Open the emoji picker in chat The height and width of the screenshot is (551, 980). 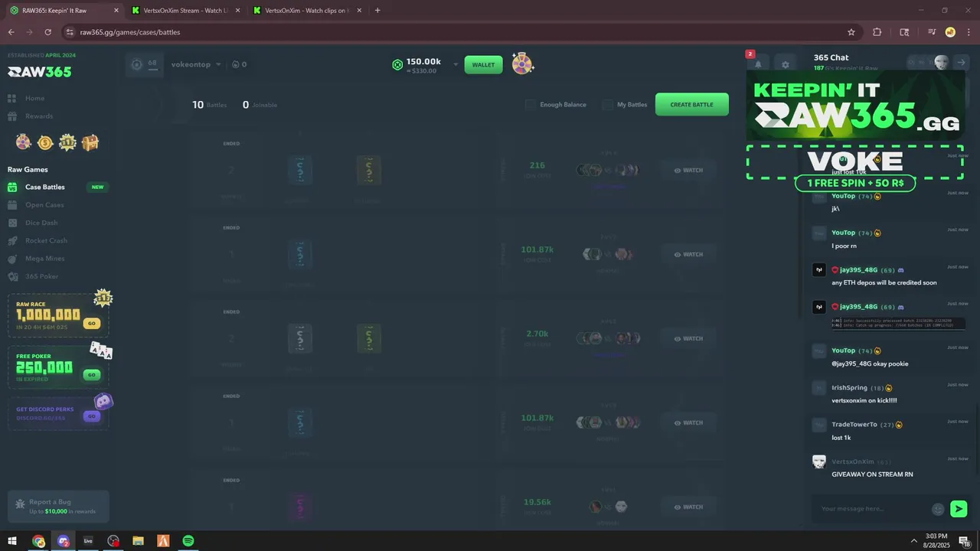coord(938,509)
